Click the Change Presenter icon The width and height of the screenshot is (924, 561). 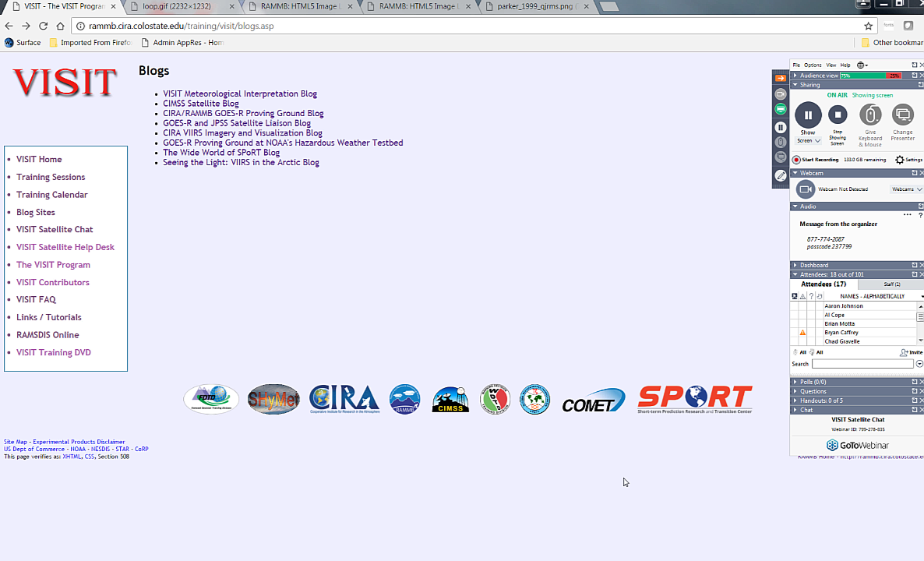tap(902, 115)
